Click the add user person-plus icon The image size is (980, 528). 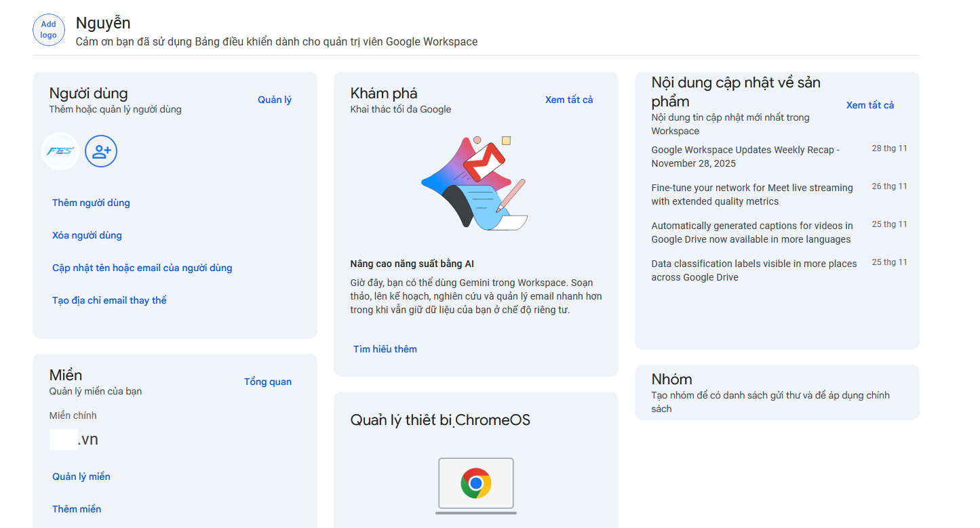pos(101,151)
